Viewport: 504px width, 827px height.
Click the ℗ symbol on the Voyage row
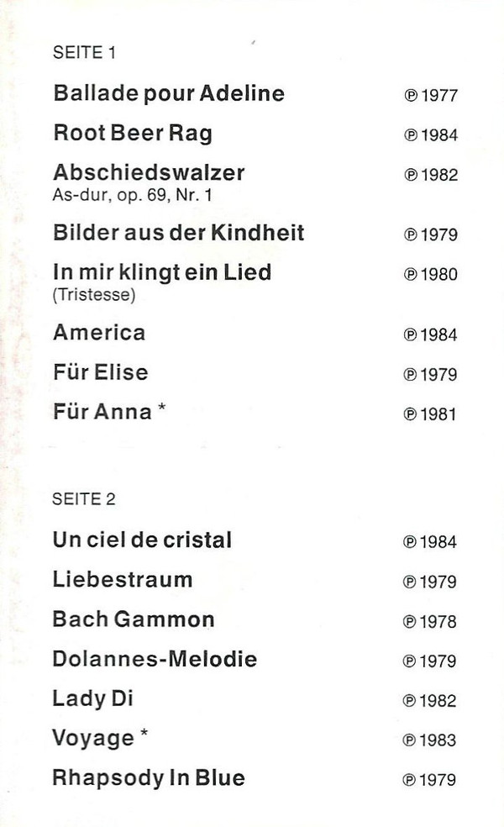pos(410,741)
